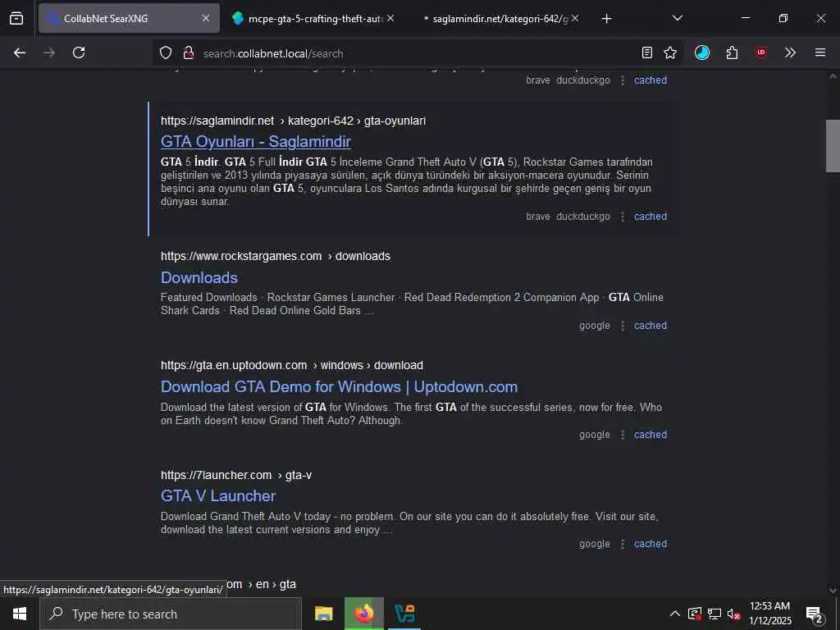Click the scrollbar down arrow

click(x=833, y=591)
